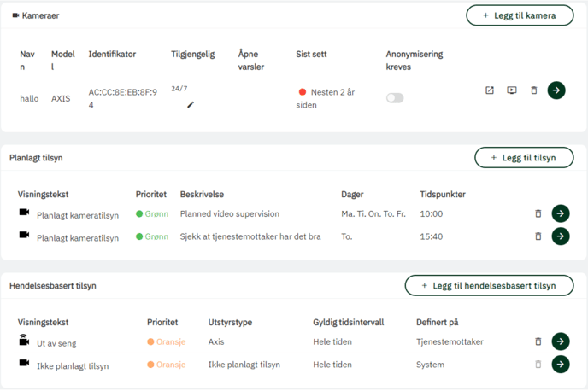
Task: Select the identifier AC:CC:8E:EB:8F:94
Action: coord(122,98)
